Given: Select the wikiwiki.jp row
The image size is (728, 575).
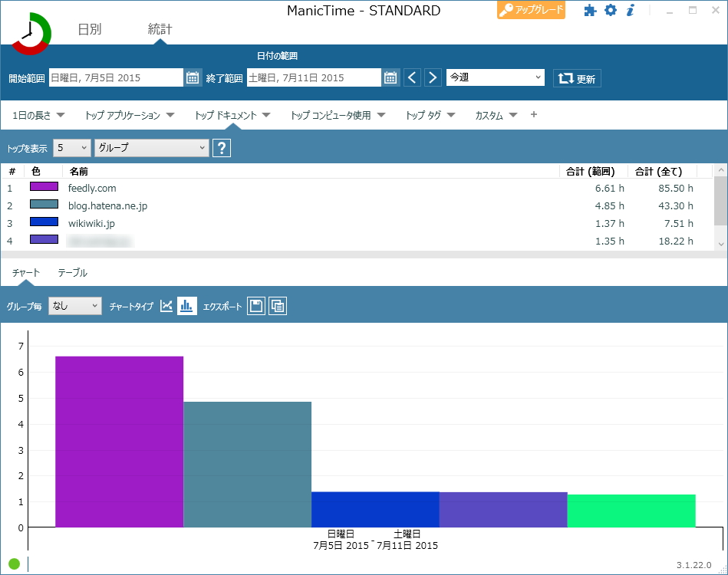Looking at the screenshot, I should pyautogui.click(x=357, y=223).
